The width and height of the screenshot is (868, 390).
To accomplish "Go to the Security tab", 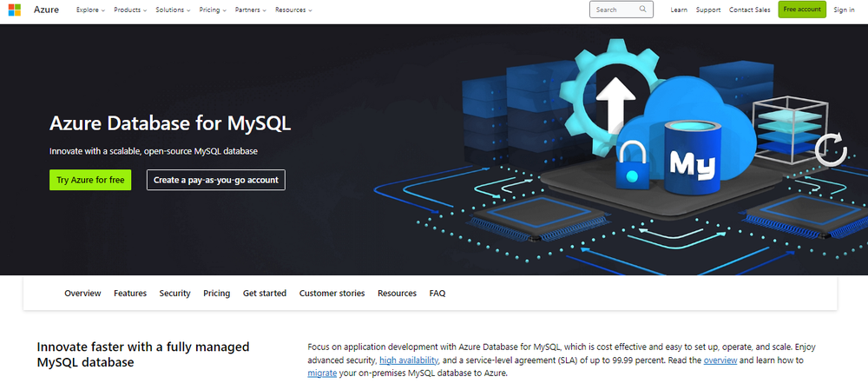I will coord(175,293).
